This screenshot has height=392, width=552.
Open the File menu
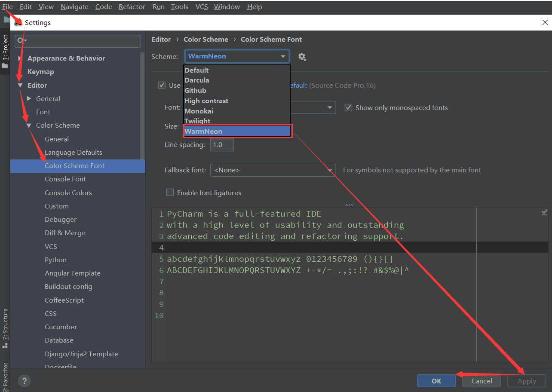pyautogui.click(x=7, y=7)
